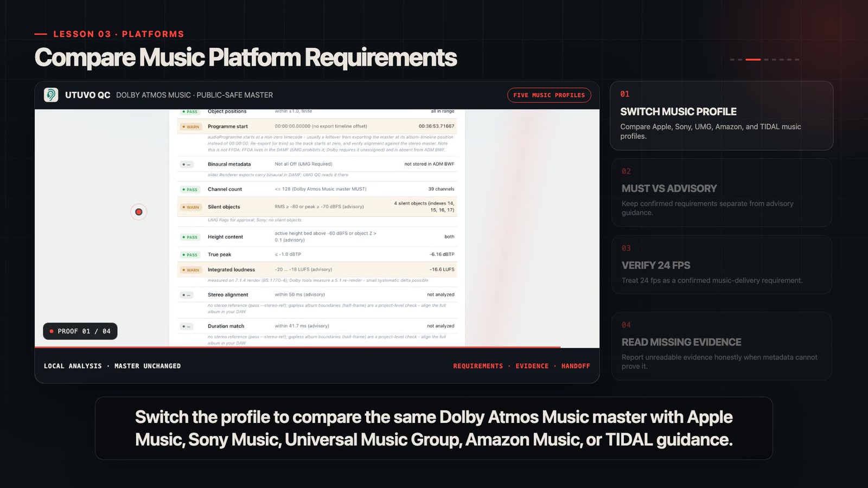
Task: Open step 02 Must vs Advisory card
Action: (x=722, y=192)
